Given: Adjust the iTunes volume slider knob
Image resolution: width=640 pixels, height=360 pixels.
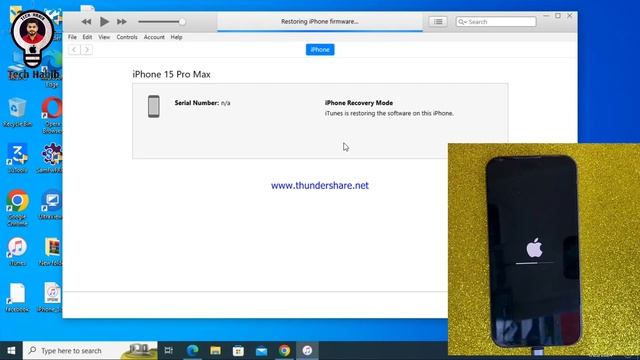Looking at the screenshot, I should pos(182,22).
